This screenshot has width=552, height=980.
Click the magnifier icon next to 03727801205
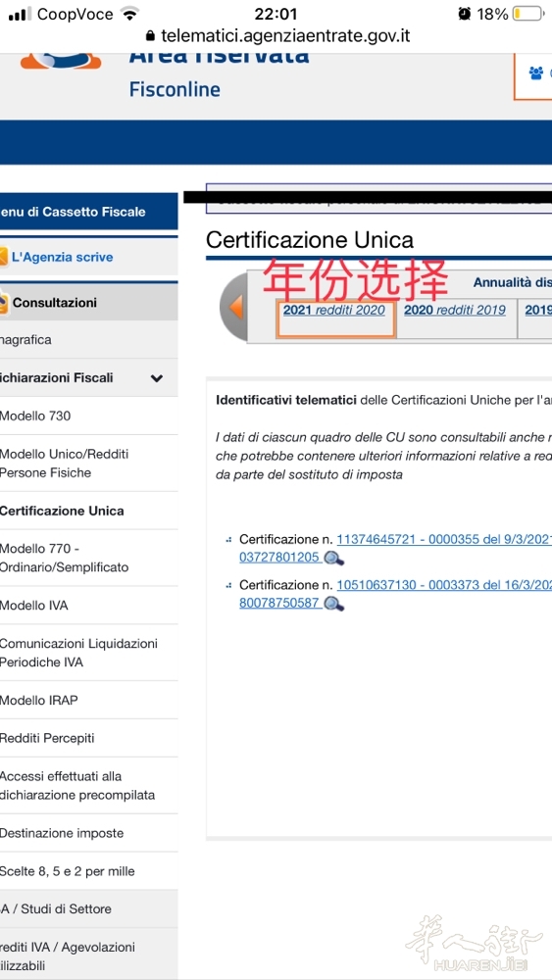click(333, 559)
